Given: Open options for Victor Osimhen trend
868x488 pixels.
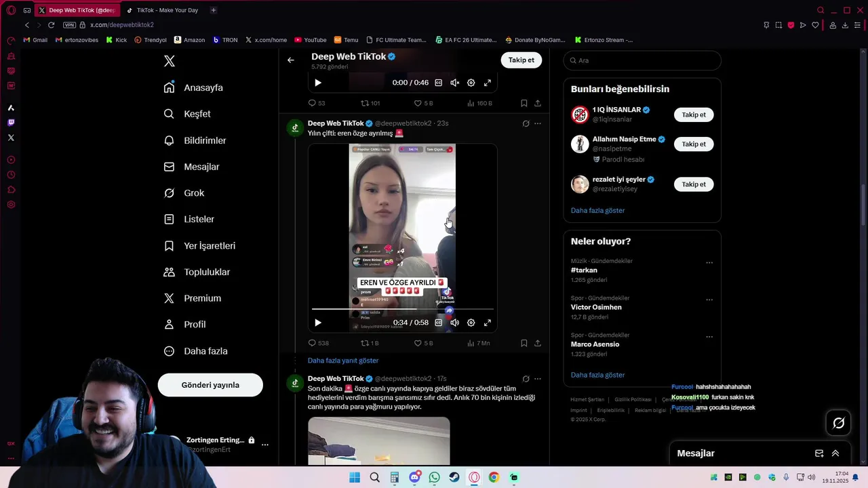Looking at the screenshot, I should (709, 300).
